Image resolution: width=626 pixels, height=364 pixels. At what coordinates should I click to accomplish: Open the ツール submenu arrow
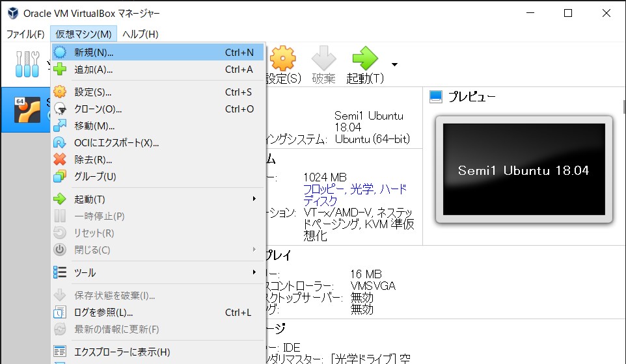pos(254,272)
